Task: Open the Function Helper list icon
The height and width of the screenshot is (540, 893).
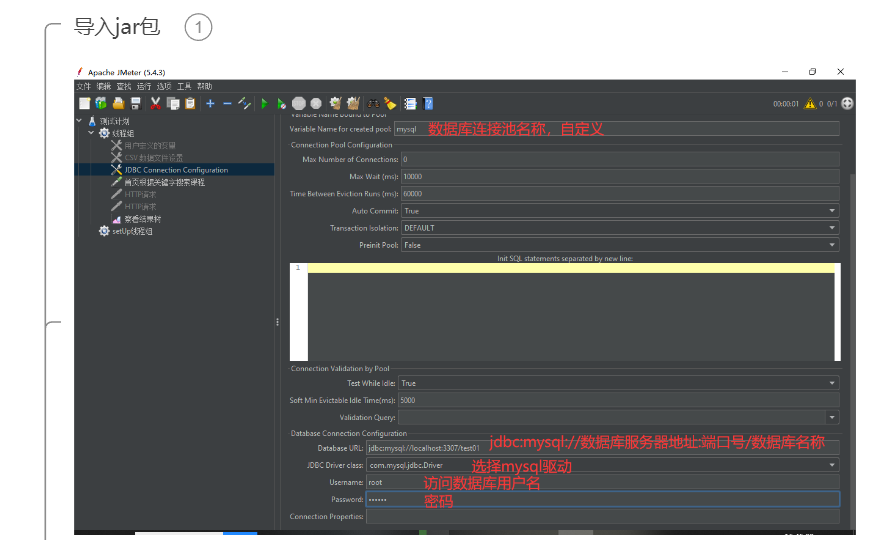Action: pos(410,103)
